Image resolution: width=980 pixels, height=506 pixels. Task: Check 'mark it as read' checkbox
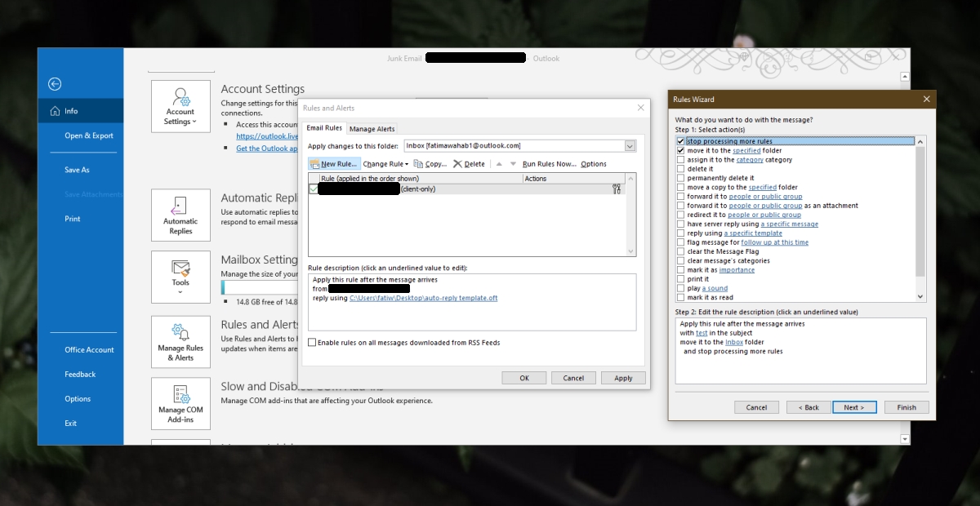point(681,297)
